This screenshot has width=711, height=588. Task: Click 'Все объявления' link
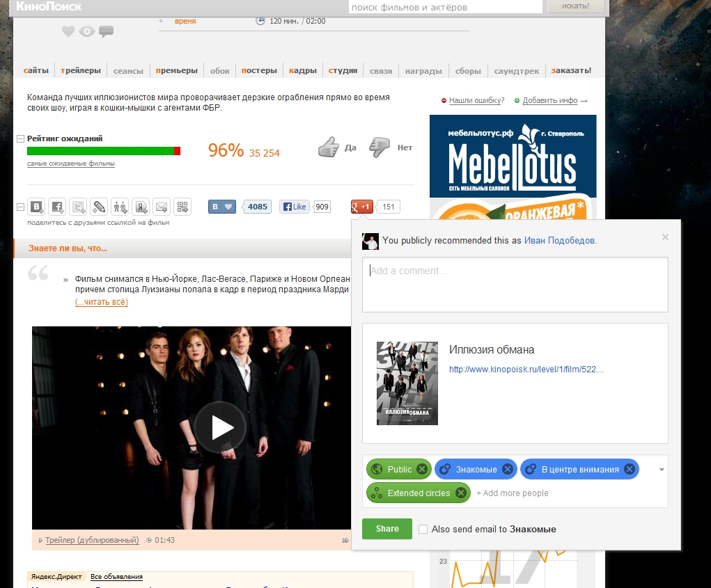(x=116, y=577)
